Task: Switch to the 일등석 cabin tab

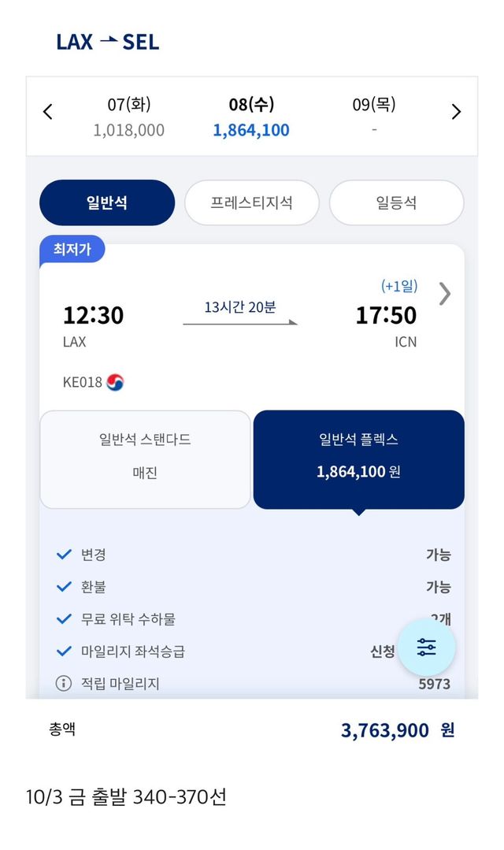Action: point(396,202)
